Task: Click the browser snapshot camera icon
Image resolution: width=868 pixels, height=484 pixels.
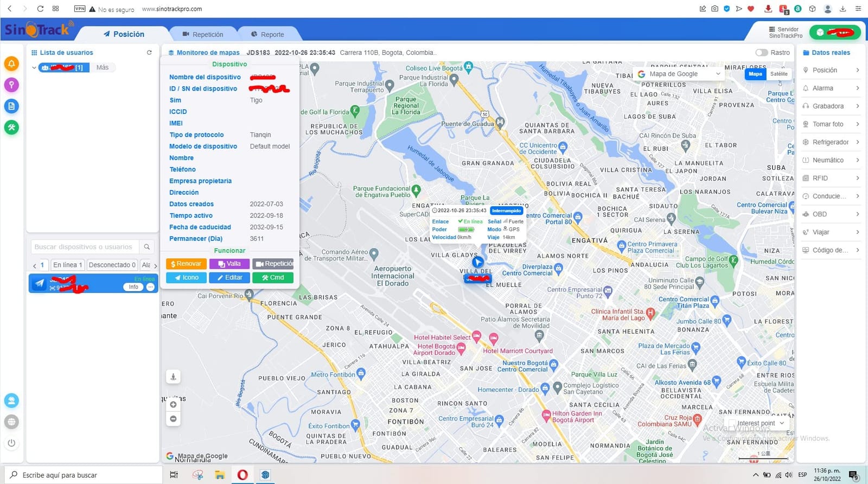Action: tap(714, 9)
